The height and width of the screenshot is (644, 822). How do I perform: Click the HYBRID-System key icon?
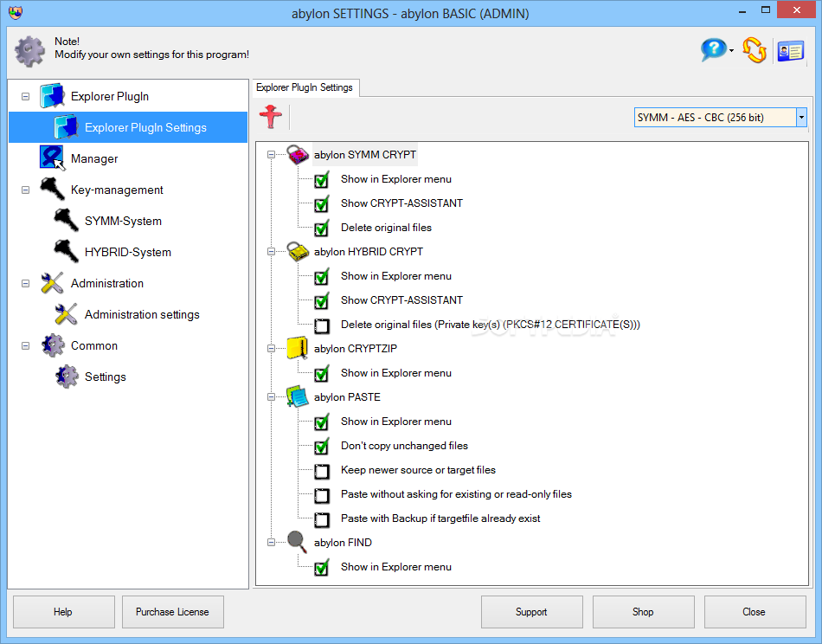66,251
